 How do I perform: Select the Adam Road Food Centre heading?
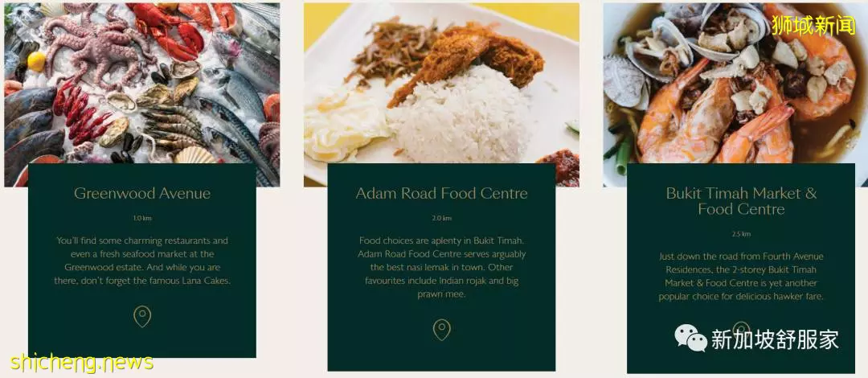coord(441,194)
